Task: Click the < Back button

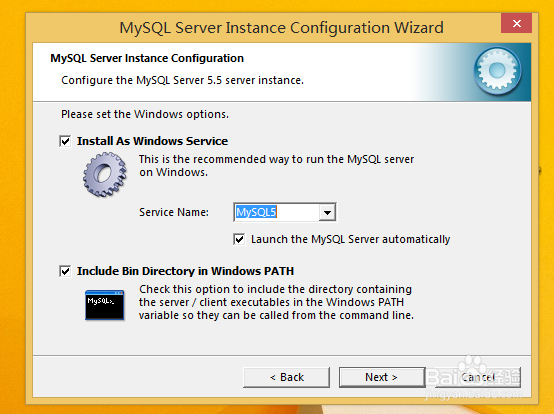Action: coord(287,377)
